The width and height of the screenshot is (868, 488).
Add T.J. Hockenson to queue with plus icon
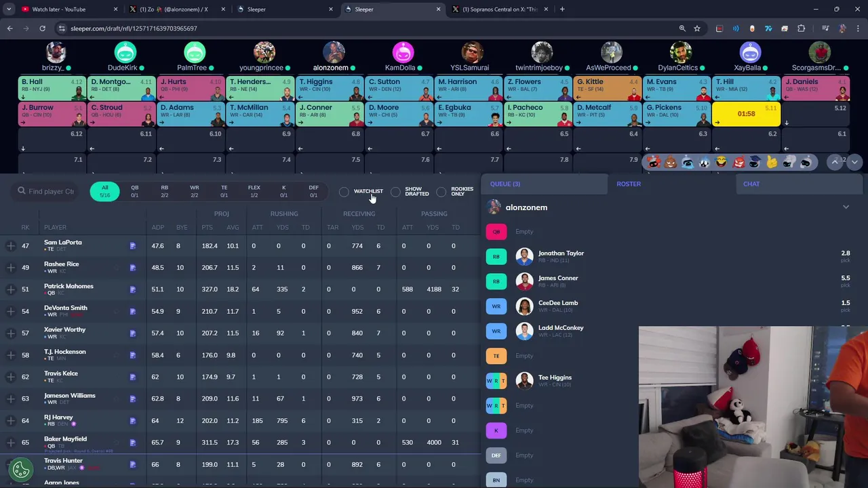[x=11, y=355]
